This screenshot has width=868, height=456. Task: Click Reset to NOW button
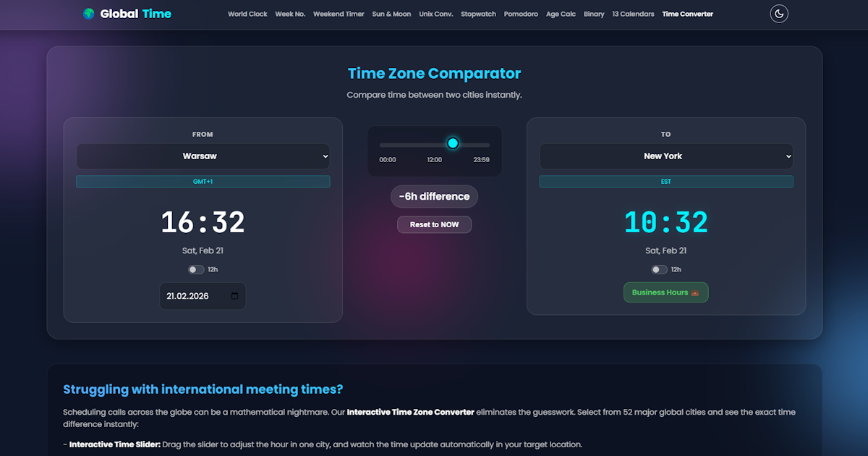pos(434,224)
